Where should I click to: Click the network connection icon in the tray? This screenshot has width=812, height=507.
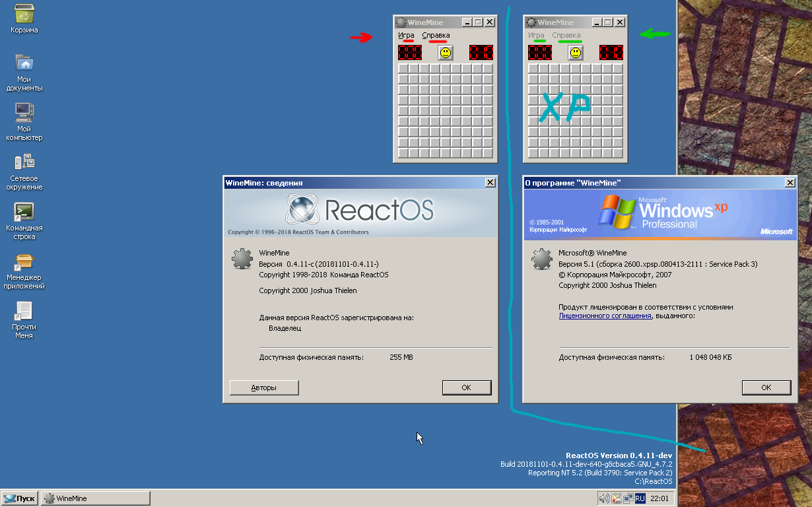coord(628,498)
